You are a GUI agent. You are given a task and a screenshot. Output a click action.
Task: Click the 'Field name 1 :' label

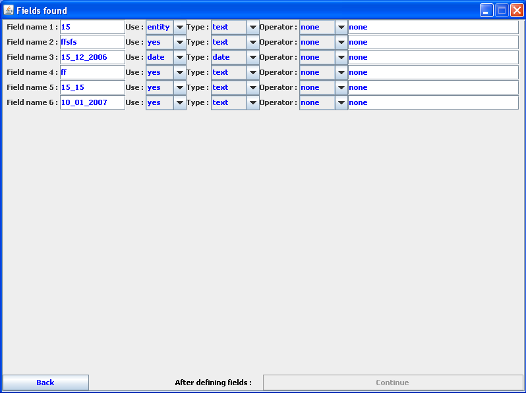pyautogui.click(x=32, y=27)
